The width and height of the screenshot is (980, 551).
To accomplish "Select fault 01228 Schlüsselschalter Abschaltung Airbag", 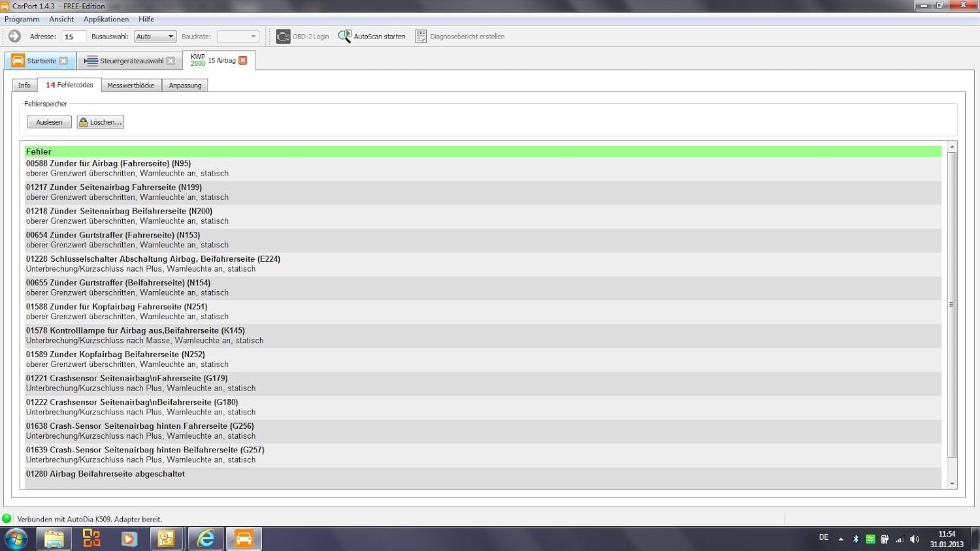I will tap(153, 259).
